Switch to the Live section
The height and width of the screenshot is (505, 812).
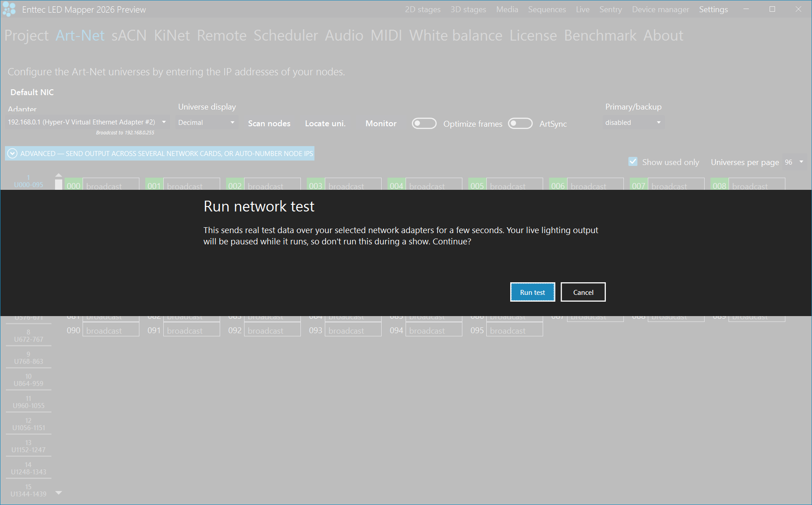click(x=582, y=9)
